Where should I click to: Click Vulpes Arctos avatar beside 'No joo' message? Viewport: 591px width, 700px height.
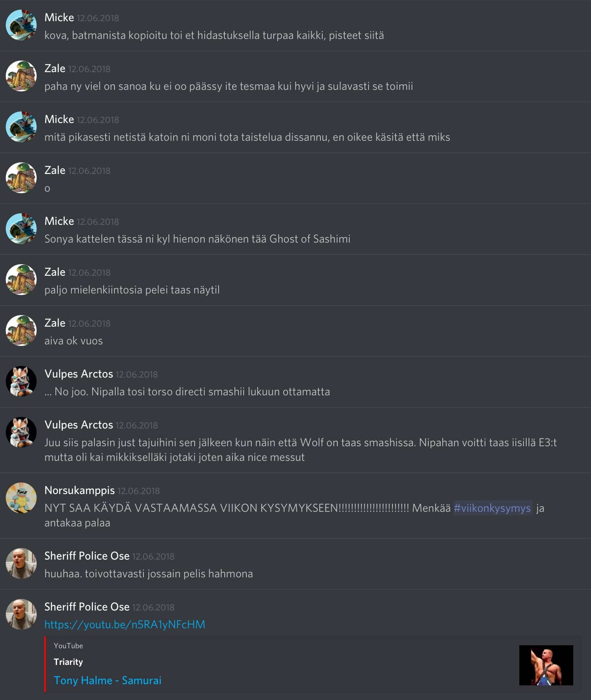pyautogui.click(x=21, y=381)
